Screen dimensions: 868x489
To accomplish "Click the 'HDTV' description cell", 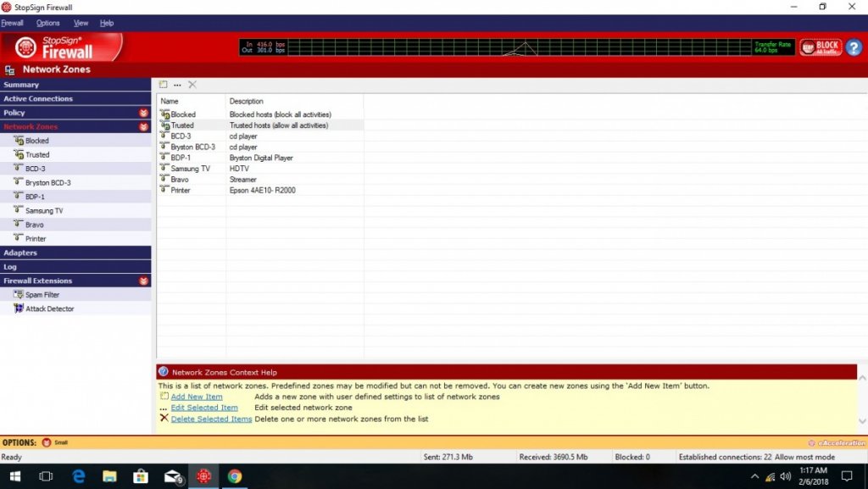I will (239, 169).
